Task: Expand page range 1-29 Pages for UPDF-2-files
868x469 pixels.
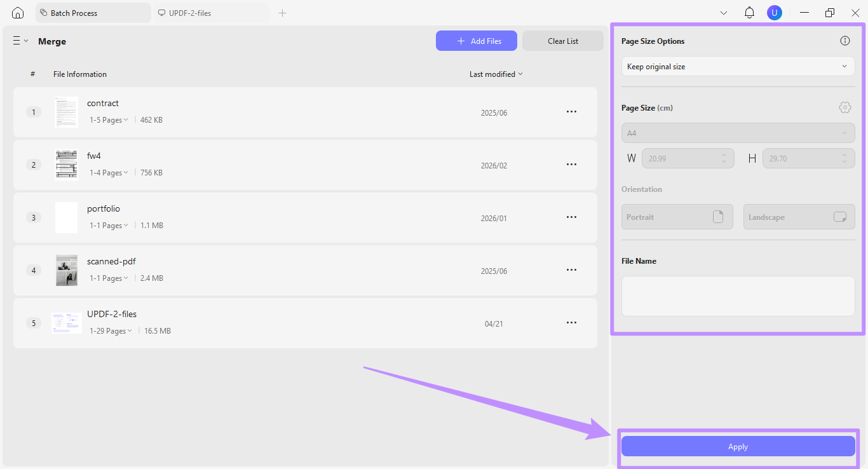Action: pos(111,331)
